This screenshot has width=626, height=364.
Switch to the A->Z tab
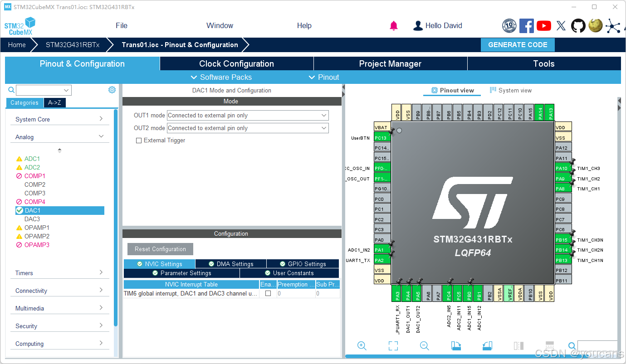[54, 102]
